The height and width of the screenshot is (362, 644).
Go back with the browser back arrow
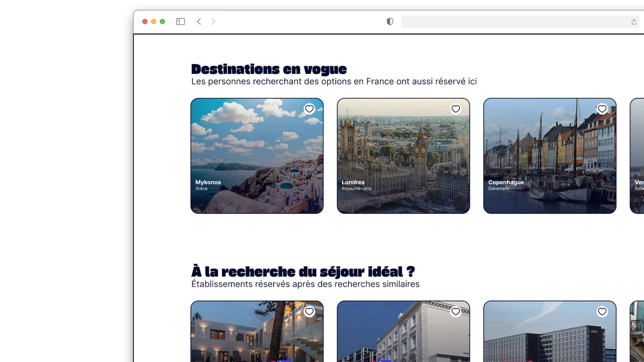(x=199, y=21)
